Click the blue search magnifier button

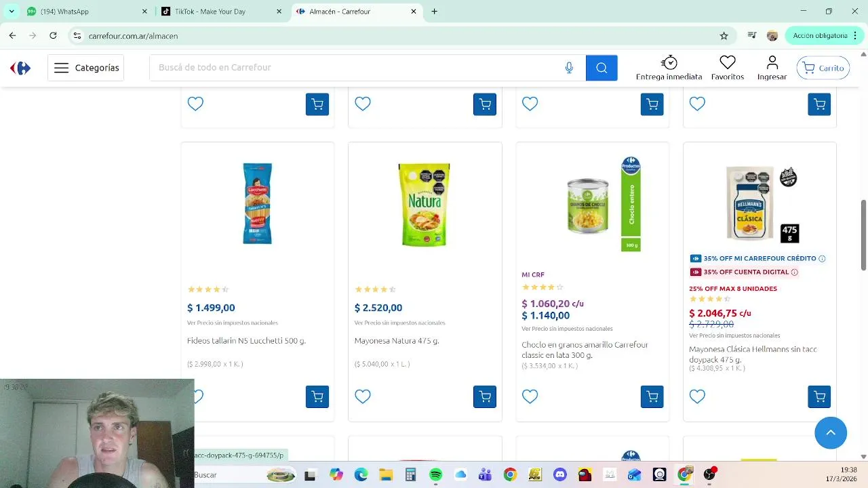601,68
